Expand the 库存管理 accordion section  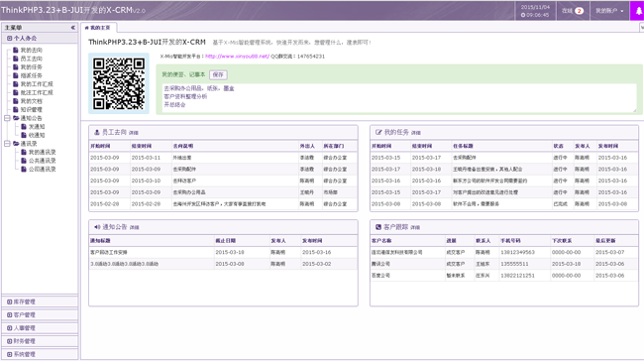40,301
